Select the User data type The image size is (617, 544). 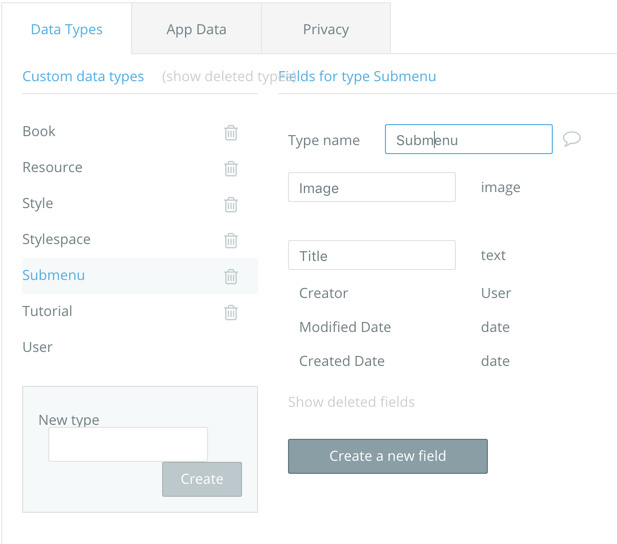pos(38,347)
